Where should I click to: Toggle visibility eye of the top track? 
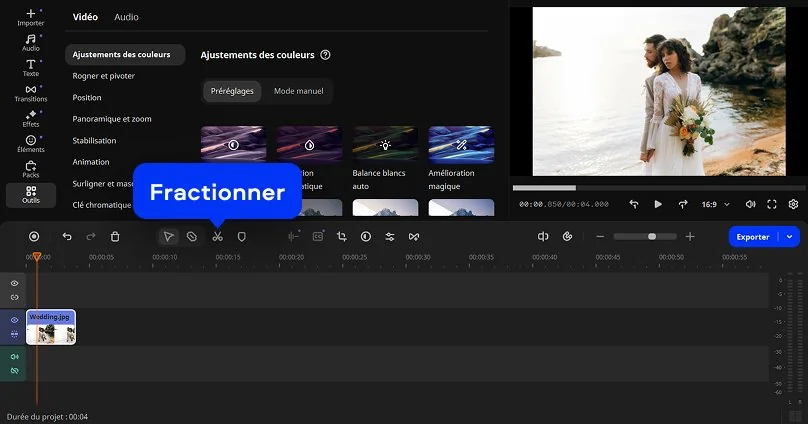click(x=14, y=284)
